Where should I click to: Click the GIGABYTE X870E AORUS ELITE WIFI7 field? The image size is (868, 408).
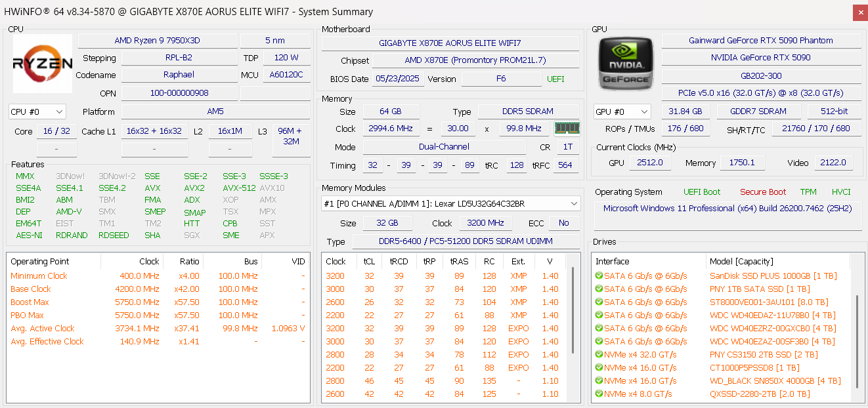coord(450,43)
